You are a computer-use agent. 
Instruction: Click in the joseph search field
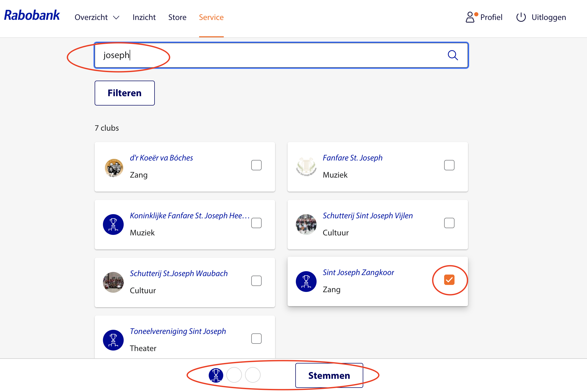[259, 55]
